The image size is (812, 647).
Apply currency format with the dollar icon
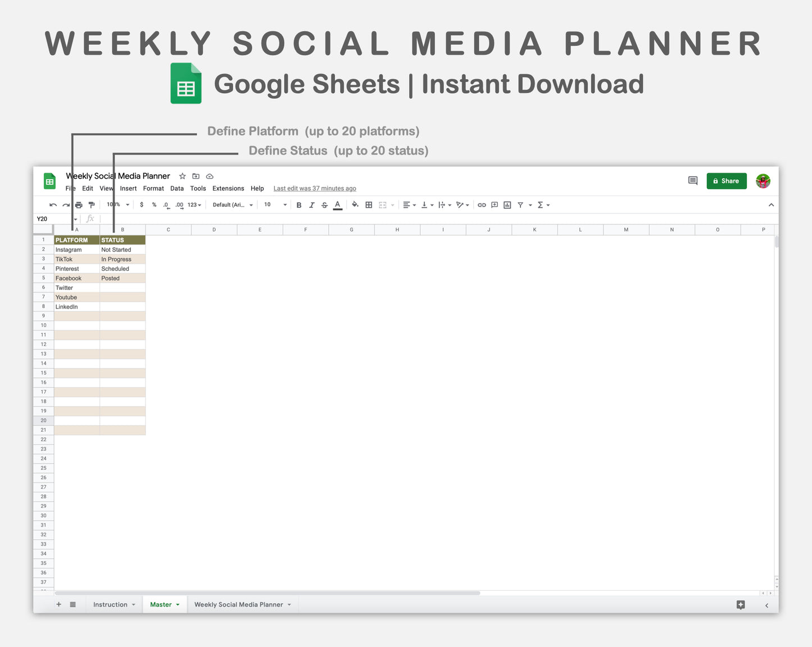click(141, 204)
